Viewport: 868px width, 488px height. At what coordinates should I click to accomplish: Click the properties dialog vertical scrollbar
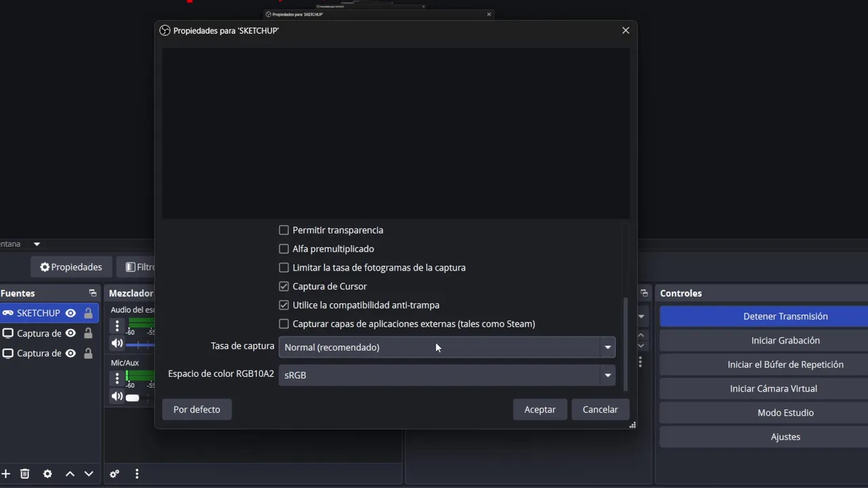point(625,344)
